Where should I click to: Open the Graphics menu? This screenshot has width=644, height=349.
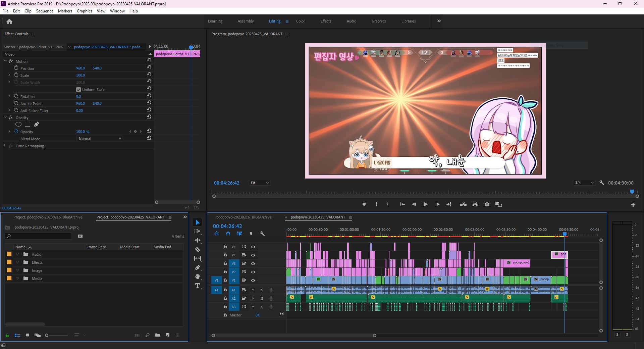[x=84, y=11]
